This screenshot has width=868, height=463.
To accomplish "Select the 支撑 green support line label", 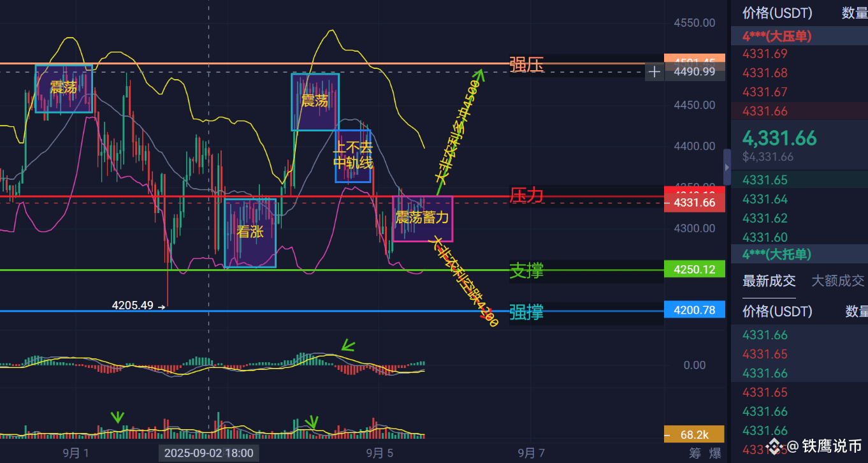I will tap(526, 270).
